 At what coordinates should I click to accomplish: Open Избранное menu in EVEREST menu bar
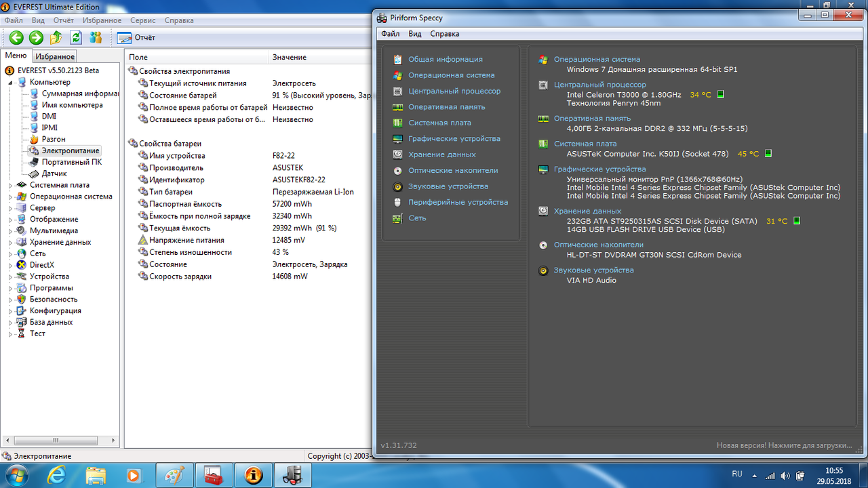coord(102,20)
